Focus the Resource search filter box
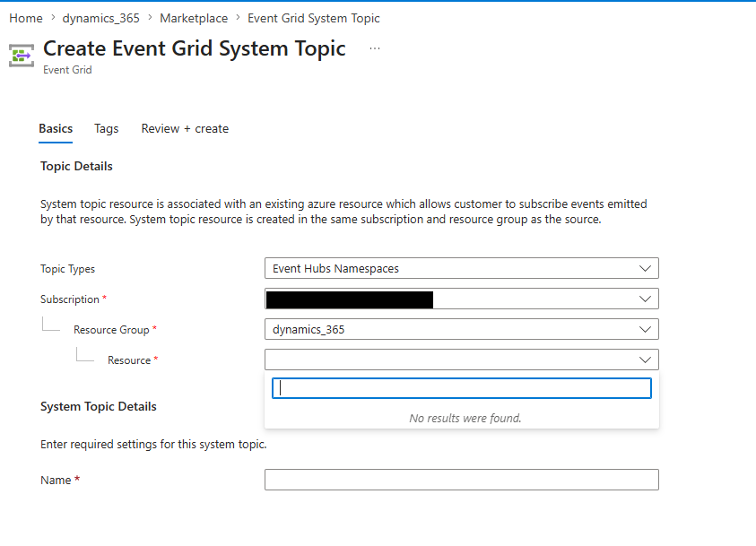This screenshot has width=756, height=546. click(462, 388)
